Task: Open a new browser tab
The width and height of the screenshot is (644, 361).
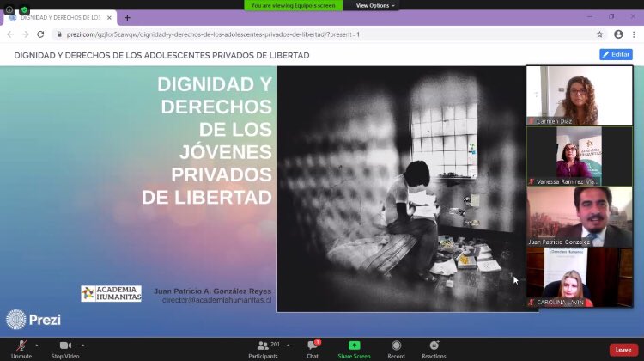Action: tap(127, 18)
